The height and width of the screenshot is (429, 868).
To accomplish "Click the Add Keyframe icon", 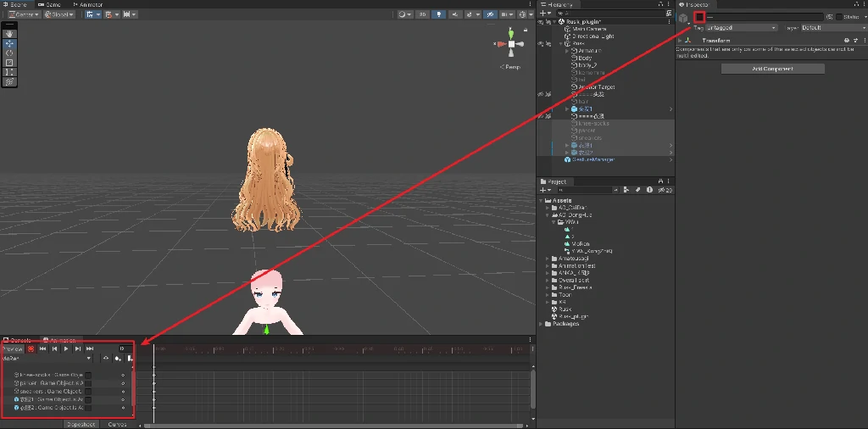I will coord(118,359).
